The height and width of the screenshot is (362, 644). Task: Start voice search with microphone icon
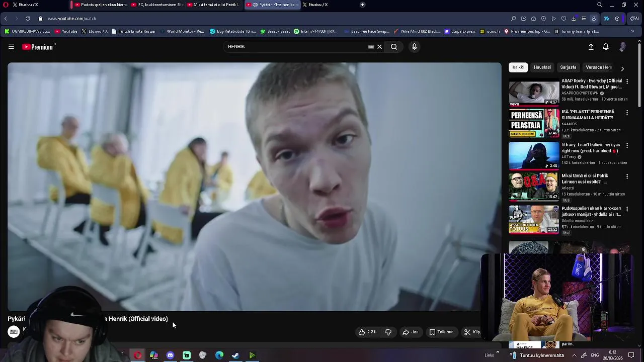tap(414, 47)
